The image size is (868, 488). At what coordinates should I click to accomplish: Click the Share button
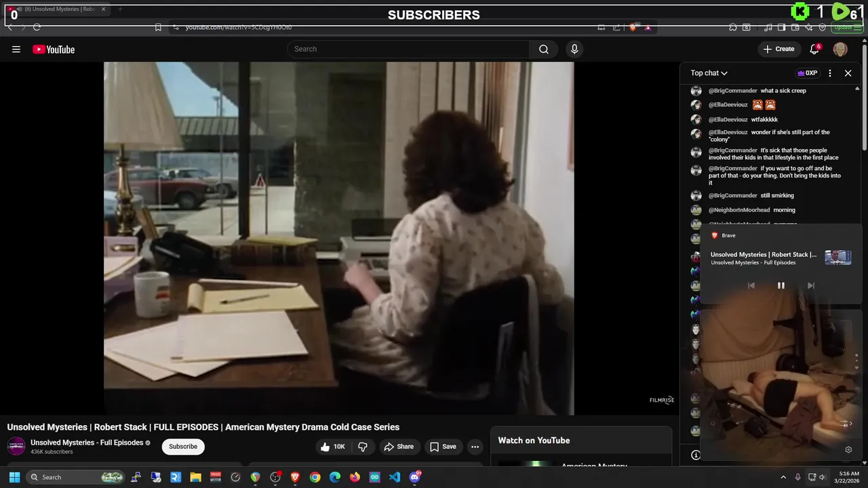coord(399,447)
